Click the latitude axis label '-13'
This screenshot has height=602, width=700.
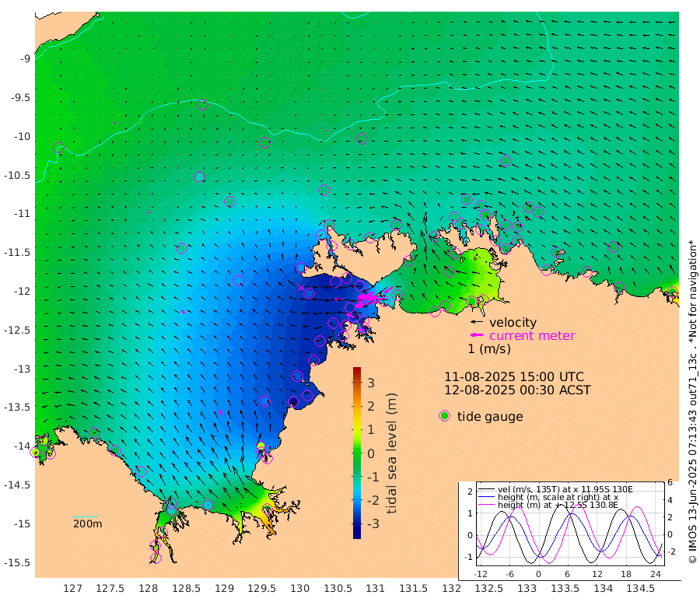point(23,369)
